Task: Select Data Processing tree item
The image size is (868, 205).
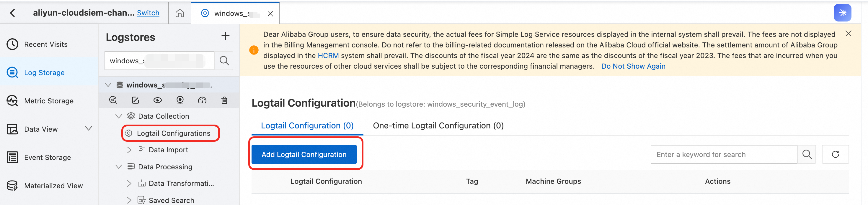Action: (165, 167)
